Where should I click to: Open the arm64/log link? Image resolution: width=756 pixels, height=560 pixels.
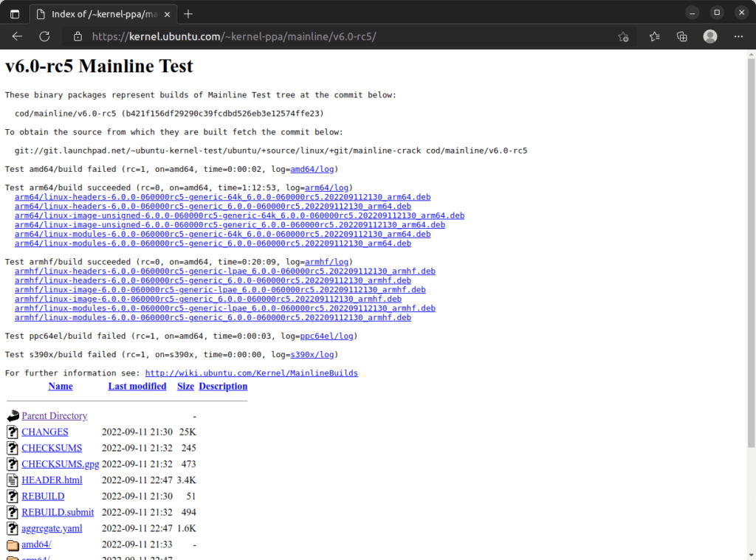pos(326,187)
